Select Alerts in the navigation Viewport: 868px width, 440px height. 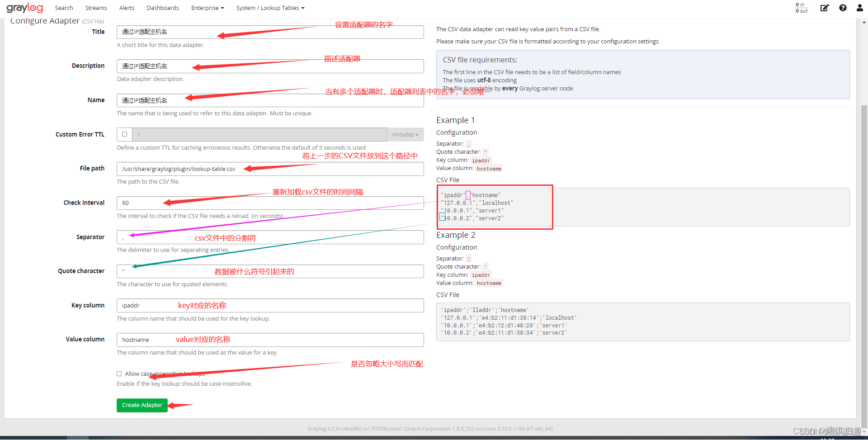click(127, 8)
